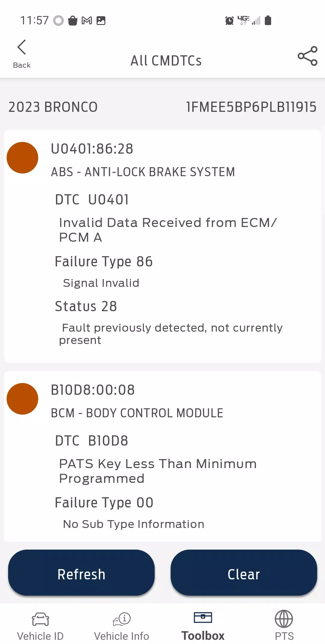Tap the battery status icon
Viewport: 325px width, 644px height.
[268, 20]
